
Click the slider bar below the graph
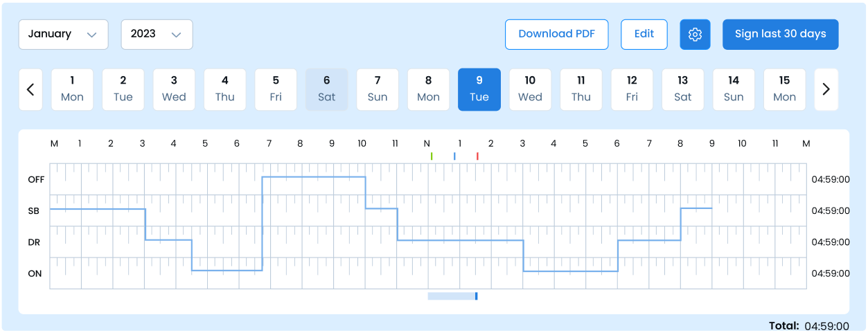(x=452, y=296)
